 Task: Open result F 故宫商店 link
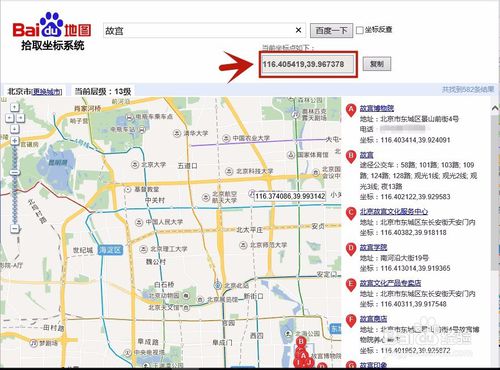click(373, 319)
